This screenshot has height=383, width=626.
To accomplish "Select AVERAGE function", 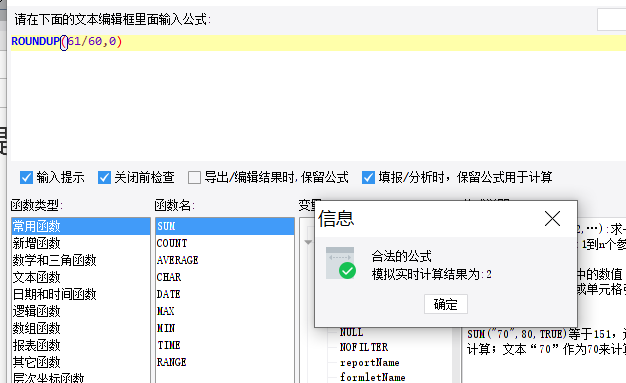I will pyautogui.click(x=225, y=260).
